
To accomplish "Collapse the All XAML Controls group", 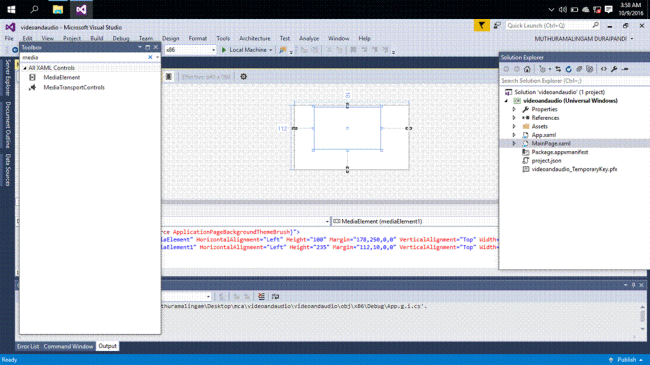I will click(25, 68).
